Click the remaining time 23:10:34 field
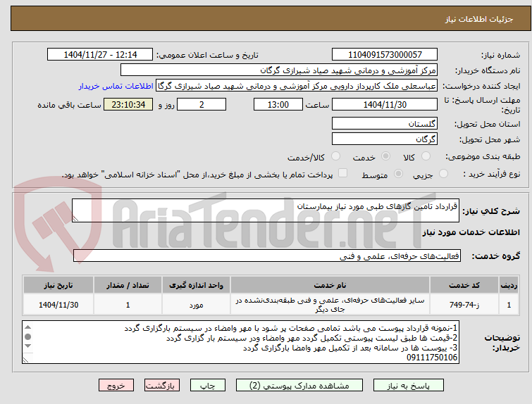Screen dimensions: 532x404 tap(128, 104)
